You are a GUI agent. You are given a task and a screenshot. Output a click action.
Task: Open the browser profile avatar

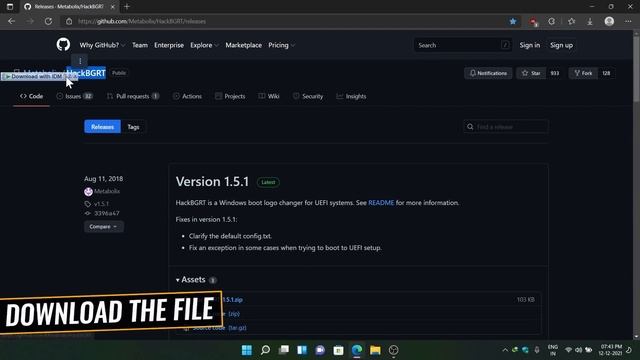point(609,21)
